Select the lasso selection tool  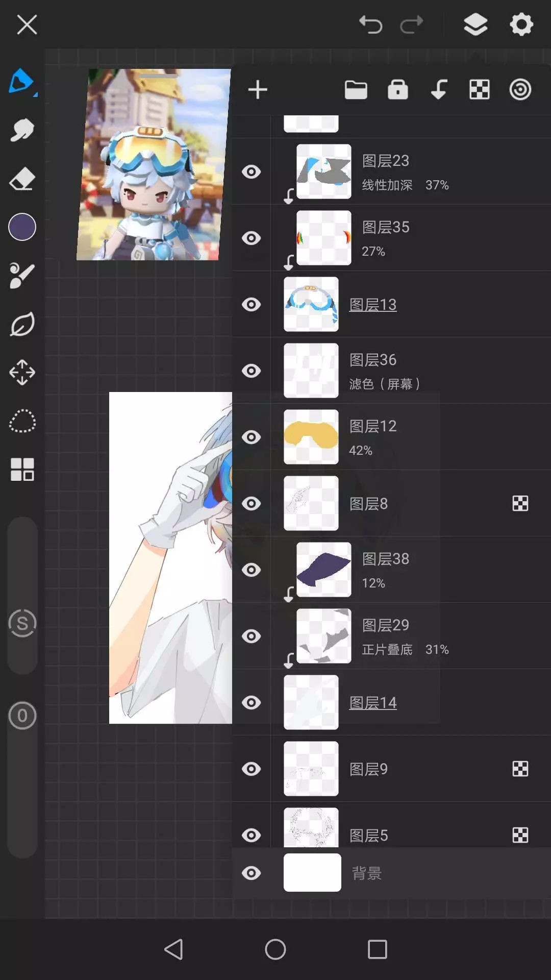point(22,421)
